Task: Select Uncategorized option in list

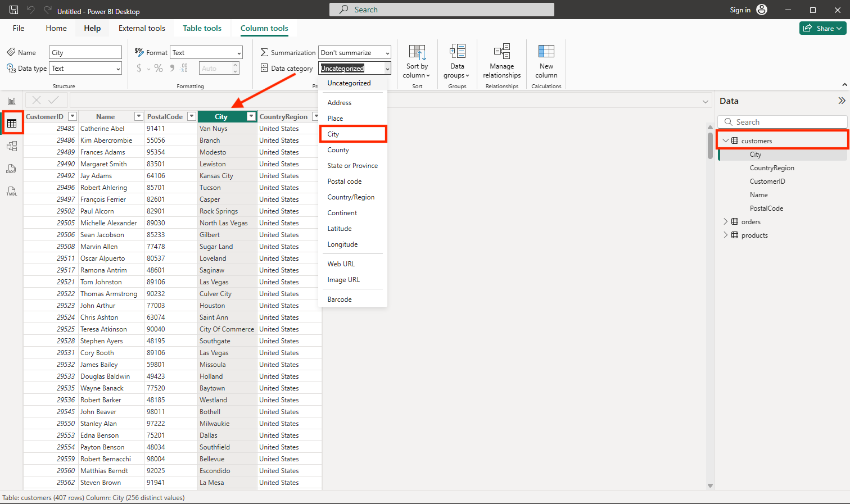Action: [x=353, y=83]
